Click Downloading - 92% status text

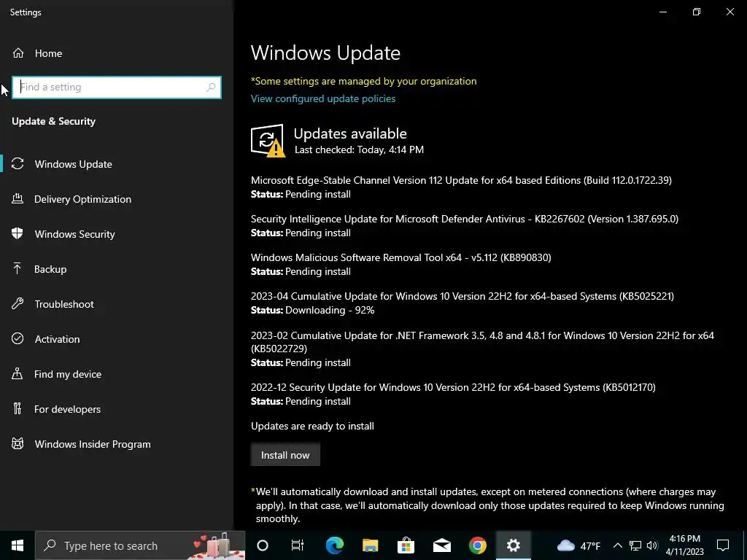pos(330,310)
